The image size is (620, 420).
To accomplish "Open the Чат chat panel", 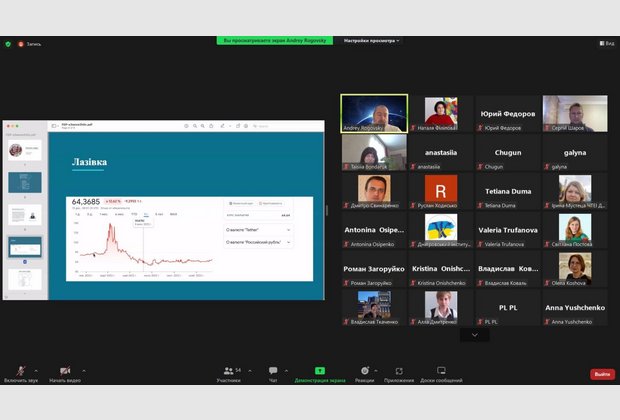I will click(x=273, y=374).
